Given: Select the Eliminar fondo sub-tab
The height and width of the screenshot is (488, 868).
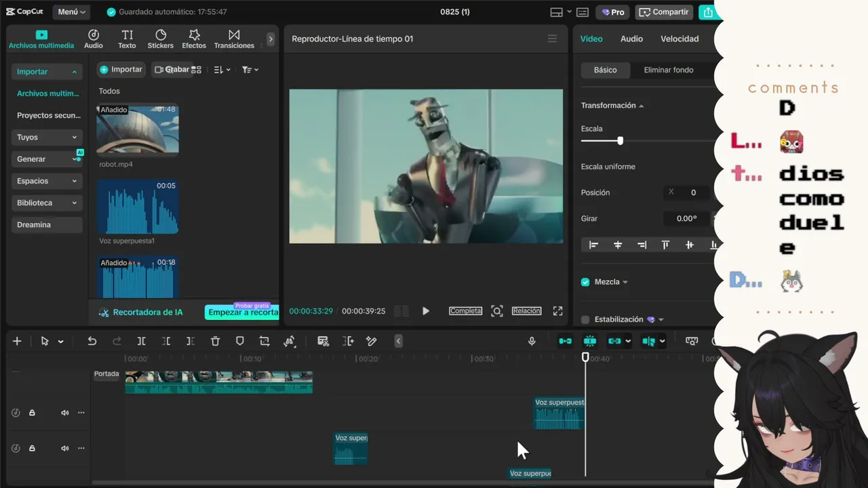Looking at the screenshot, I should click(x=669, y=70).
